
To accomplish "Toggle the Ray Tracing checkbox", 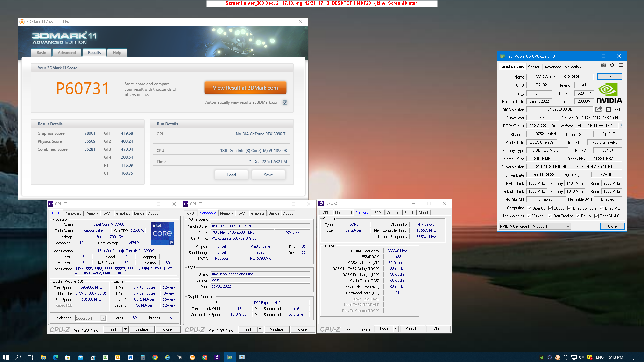I will pyautogui.click(x=550, y=216).
